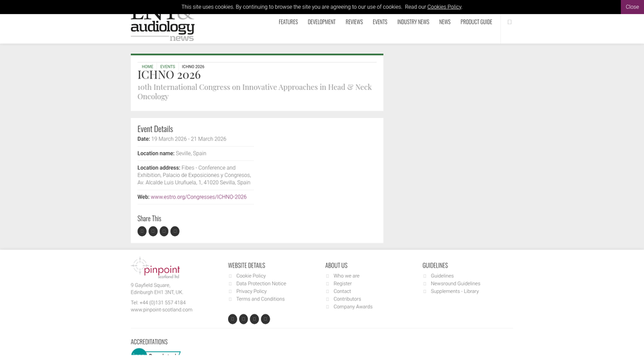Viewport: 644px width, 362px height.
Task: Click first Share This icon
Action: pos(142,231)
